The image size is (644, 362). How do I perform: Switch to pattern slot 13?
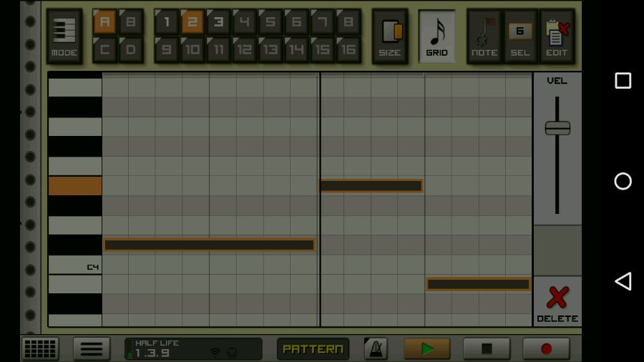pos(270,49)
